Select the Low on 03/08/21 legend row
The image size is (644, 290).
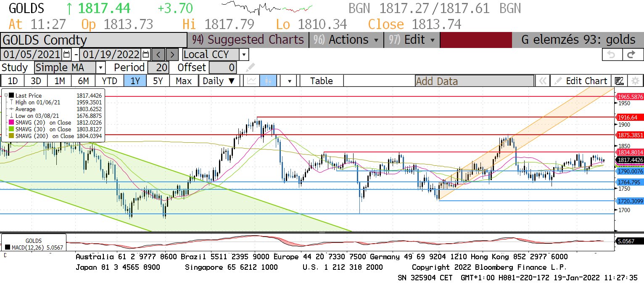point(55,116)
